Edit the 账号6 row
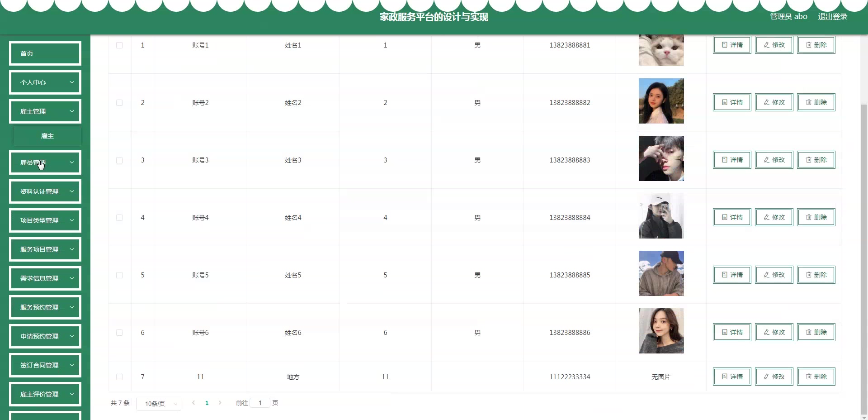 774,332
